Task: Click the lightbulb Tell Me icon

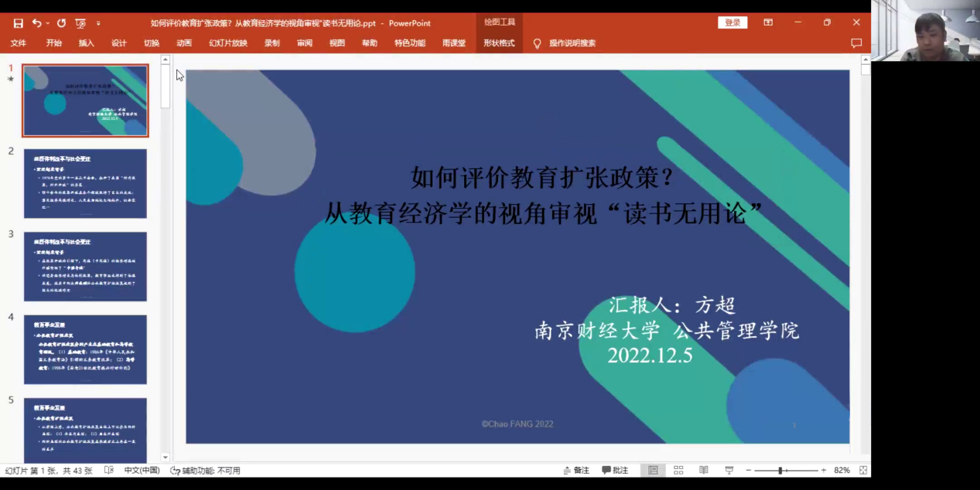Action: 537,43
